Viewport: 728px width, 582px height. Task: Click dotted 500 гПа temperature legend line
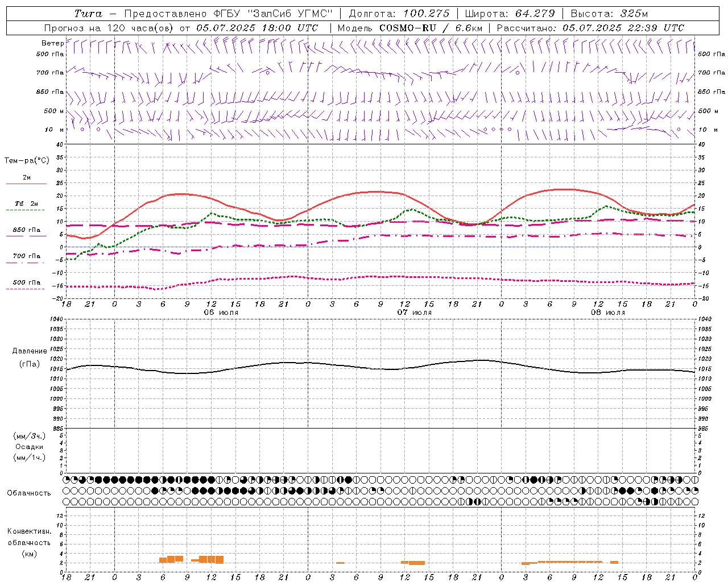pyautogui.click(x=26, y=289)
